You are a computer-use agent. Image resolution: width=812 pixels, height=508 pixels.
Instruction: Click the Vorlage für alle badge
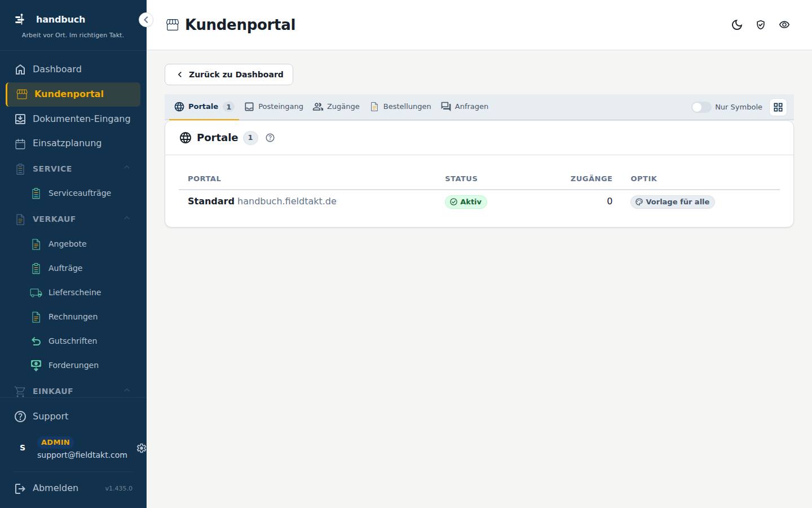[672, 202]
